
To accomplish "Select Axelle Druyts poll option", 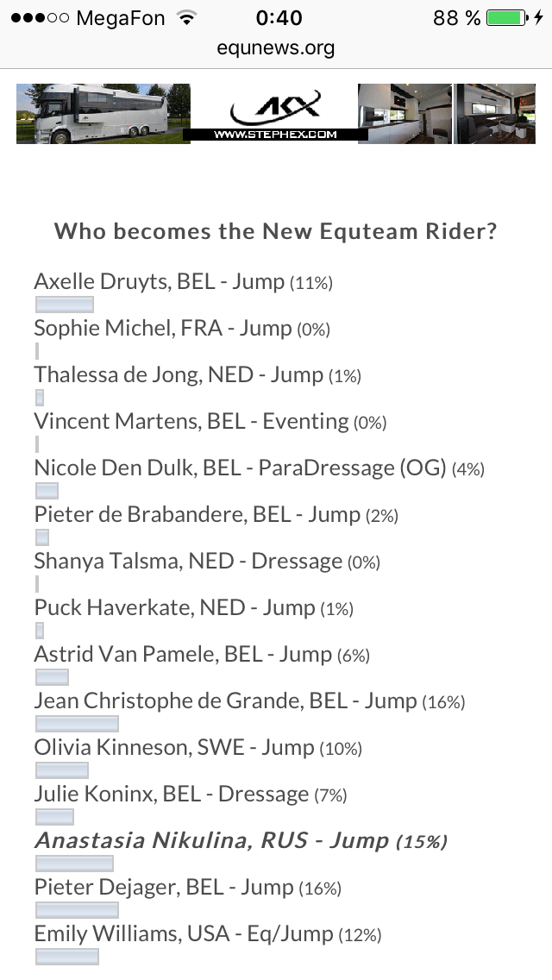I will coord(183,282).
